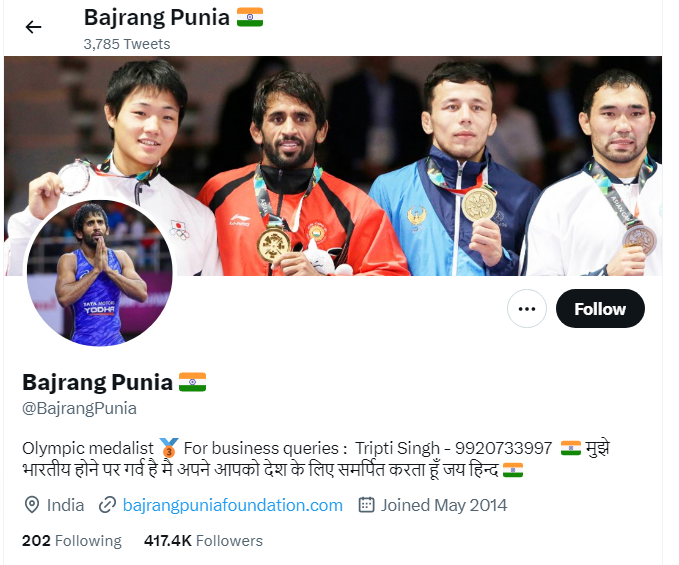The width and height of the screenshot is (679, 565).
Task: Click the link chain icon beside website
Action: coord(107,505)
